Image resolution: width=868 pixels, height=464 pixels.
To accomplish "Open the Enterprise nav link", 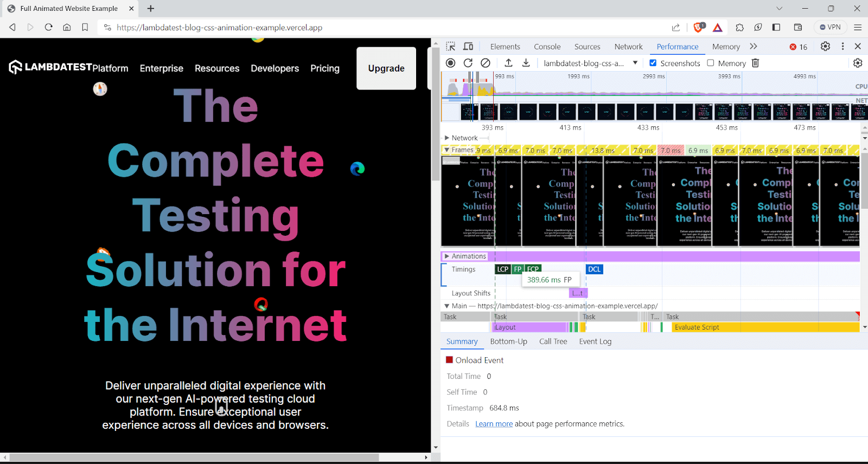I will (x=162, y=68).
